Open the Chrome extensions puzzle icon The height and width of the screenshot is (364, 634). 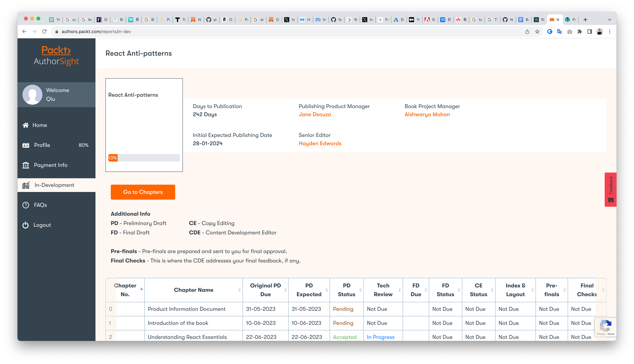580,32
